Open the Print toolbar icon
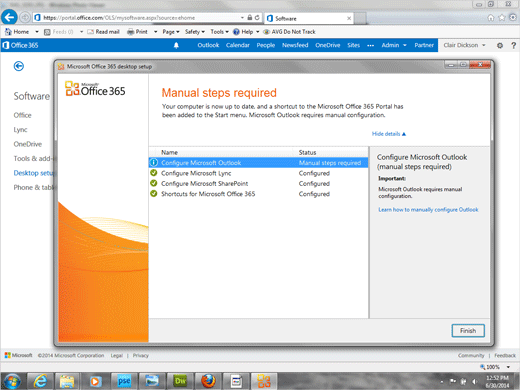The width and height of the screenshot is (520, 390). pos(137,32)
